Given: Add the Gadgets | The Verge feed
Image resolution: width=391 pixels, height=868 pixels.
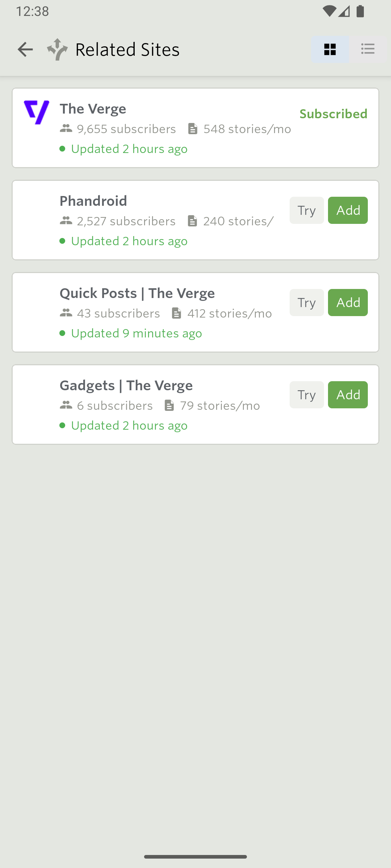Looking at the screenshot, I should (x=348, y=395).
